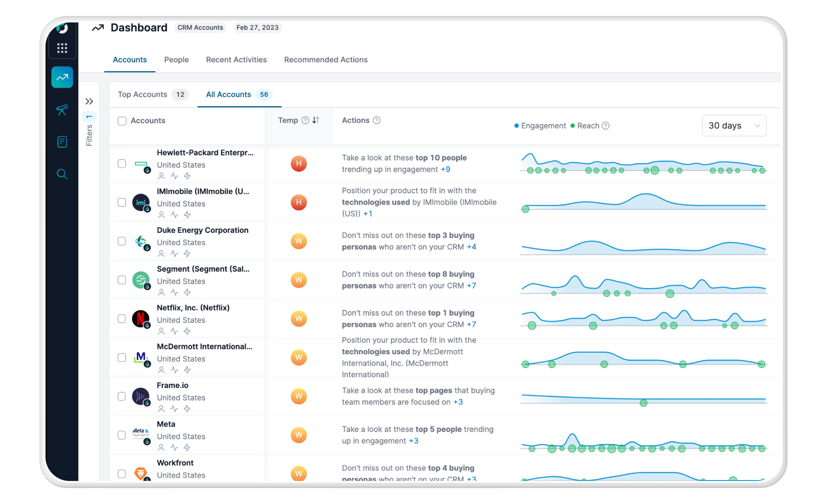Open the apps grid icon in sidebar
The width and height of the screenshot is (827, 504).
[x=62, y=48]
